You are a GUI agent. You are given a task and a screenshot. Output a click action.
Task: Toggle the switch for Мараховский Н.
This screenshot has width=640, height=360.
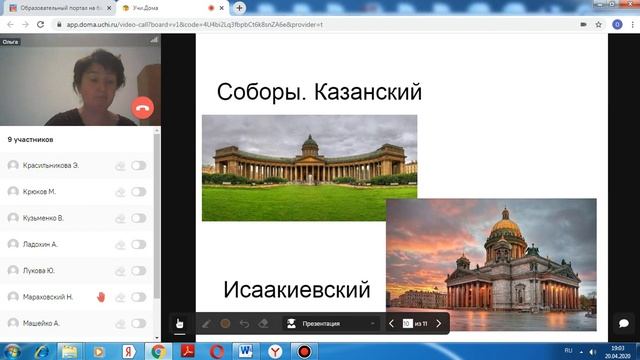pyautogui.click(x=139, y=297)
